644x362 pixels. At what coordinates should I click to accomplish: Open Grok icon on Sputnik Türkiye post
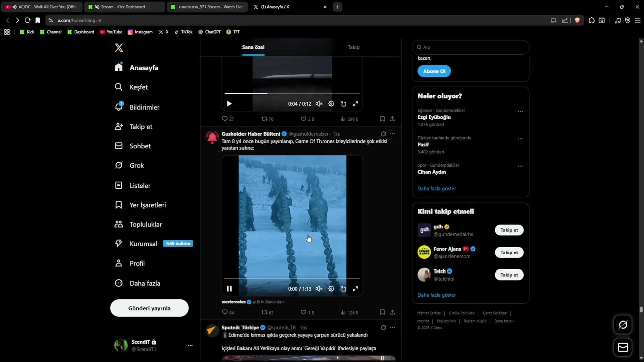click(384, 327)
